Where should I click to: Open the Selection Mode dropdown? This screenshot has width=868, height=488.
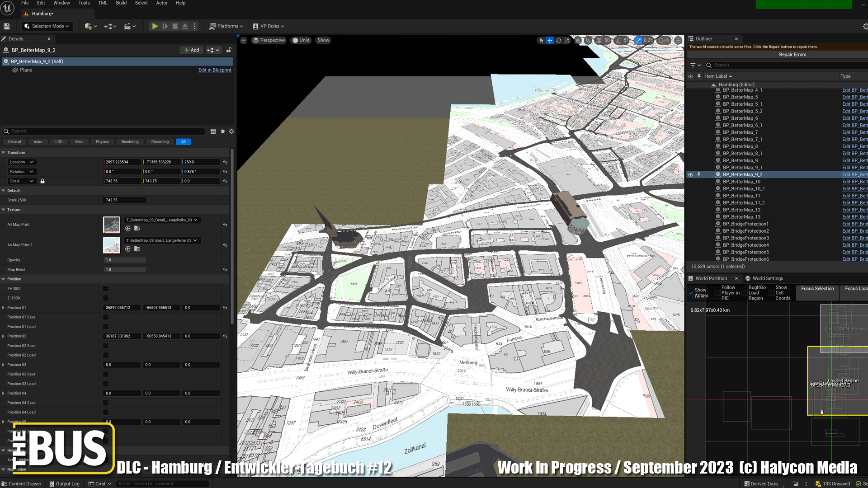click(x=47, y=26)
